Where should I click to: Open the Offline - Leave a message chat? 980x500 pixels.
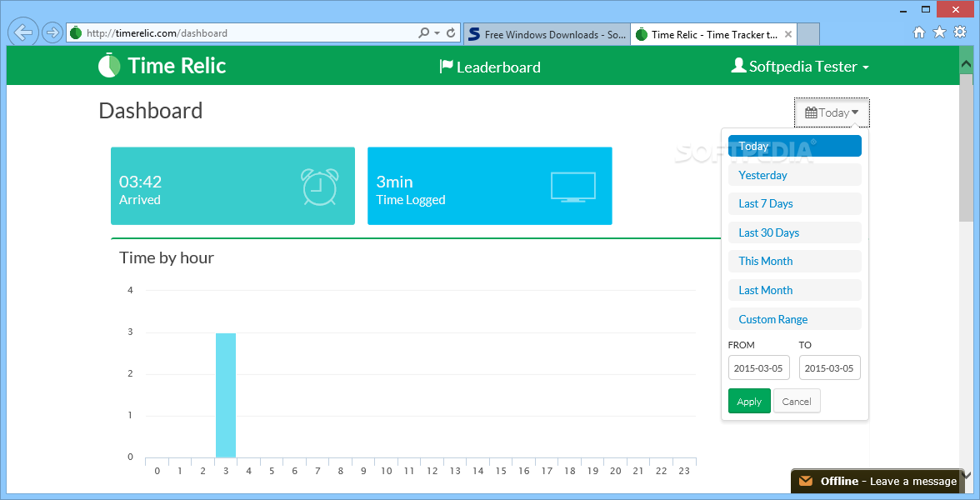coord(877,482)
